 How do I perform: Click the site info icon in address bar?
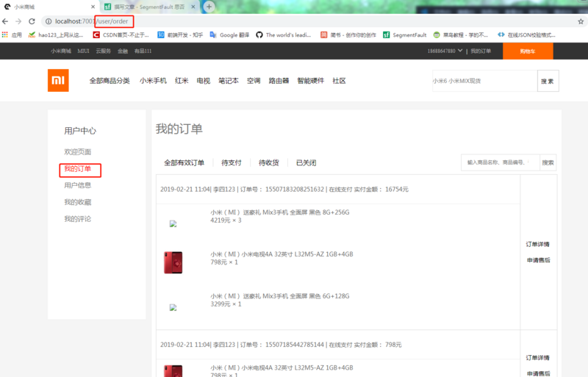(x=49, y=21)
